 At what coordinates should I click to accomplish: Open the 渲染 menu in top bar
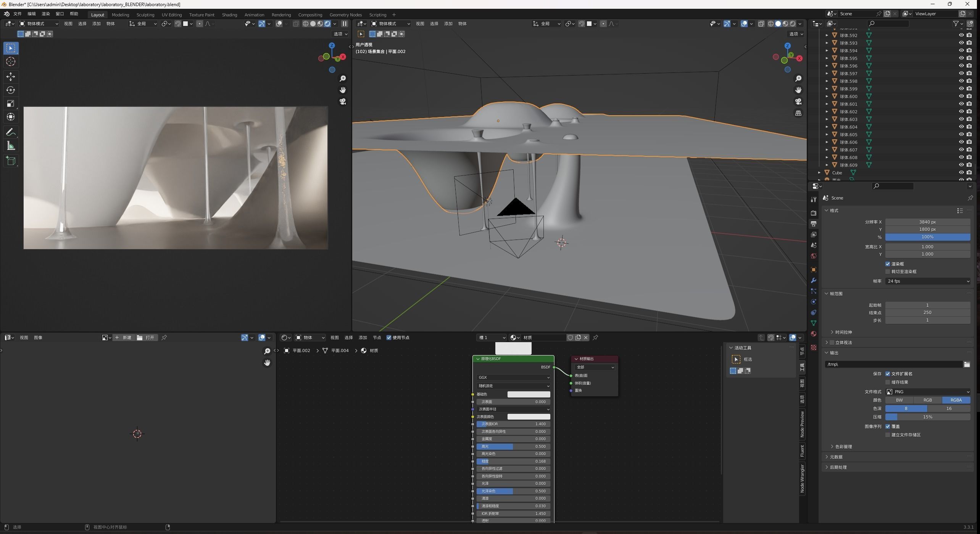(x=45, y=14)
